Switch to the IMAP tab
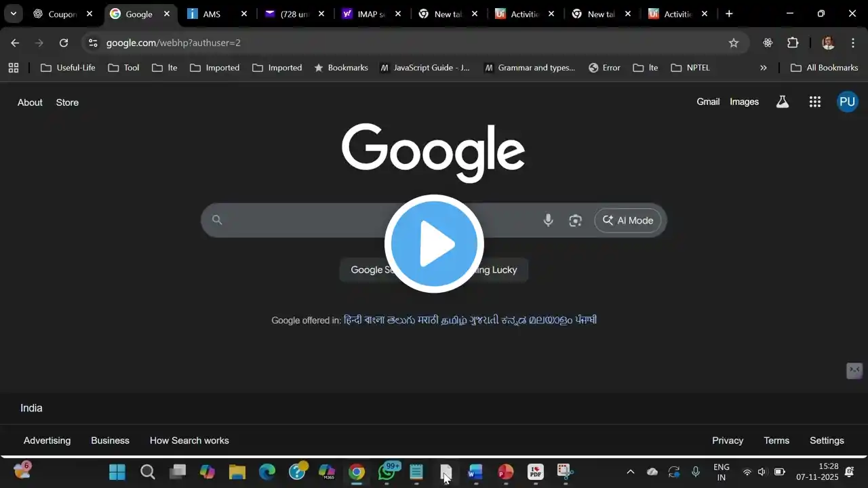 tap(371, 14)
